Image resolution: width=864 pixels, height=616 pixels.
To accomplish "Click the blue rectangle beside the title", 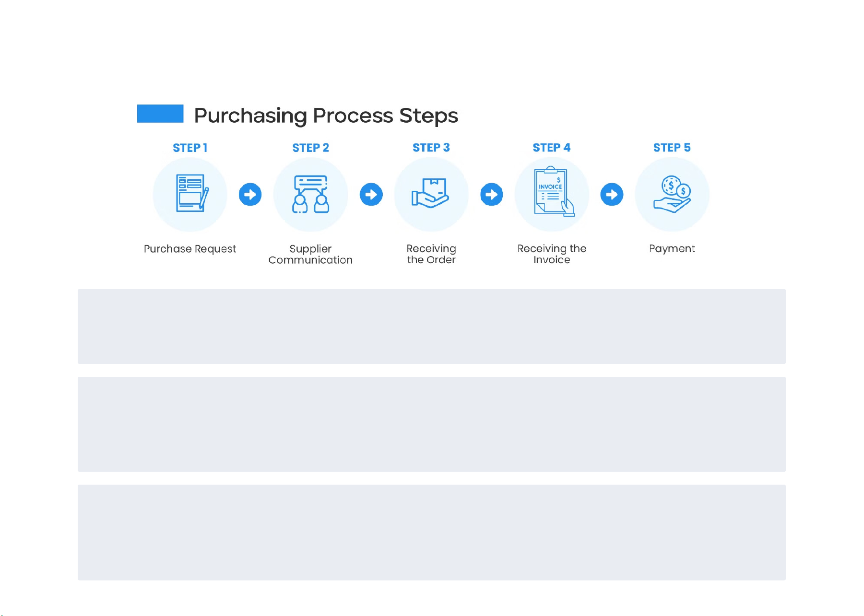I will click(160, 114).
